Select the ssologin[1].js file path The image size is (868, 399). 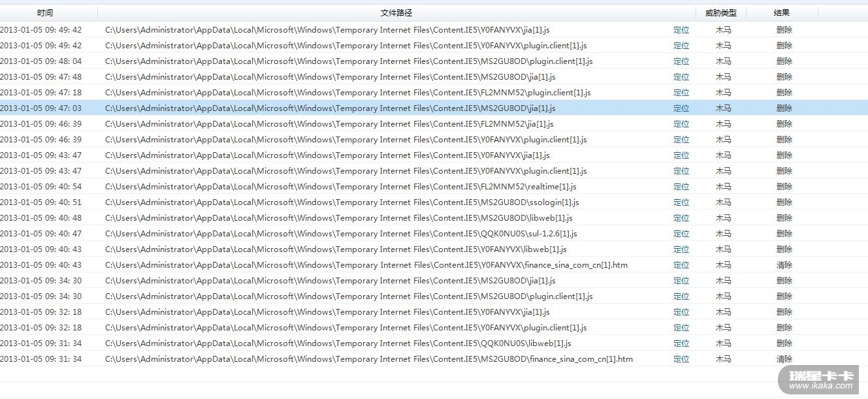(342, 202)
